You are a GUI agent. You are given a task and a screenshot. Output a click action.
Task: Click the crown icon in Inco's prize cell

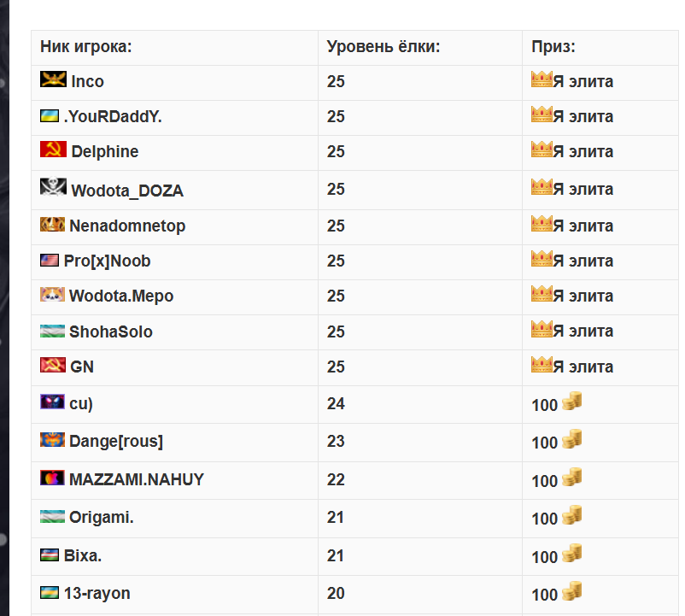(x=542, y=79)
